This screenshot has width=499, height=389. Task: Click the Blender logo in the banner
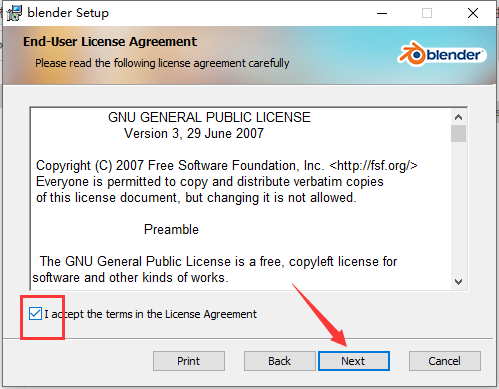[x=442, y=54]
